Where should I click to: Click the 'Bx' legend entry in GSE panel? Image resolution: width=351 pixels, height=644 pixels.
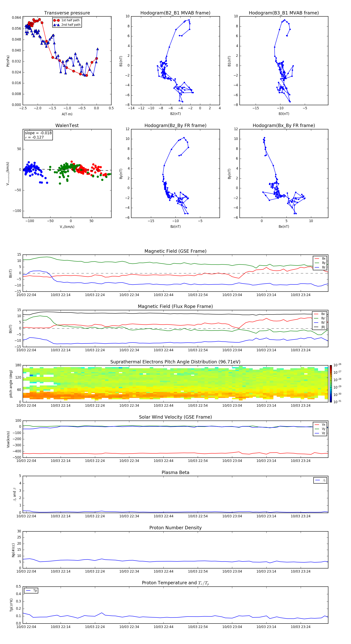pos(320,259)
